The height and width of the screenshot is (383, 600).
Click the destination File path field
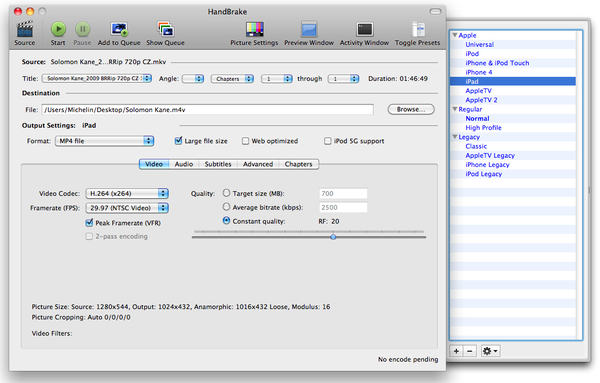tap(207, 110)
